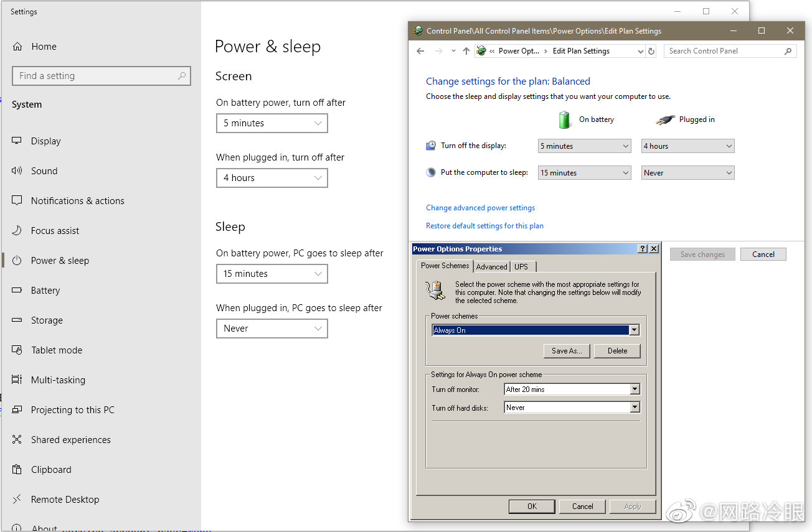The height and width of the screenshot is (532, 812).
Task: Open Notifications & actions settings page
Action: click(77, 200)
